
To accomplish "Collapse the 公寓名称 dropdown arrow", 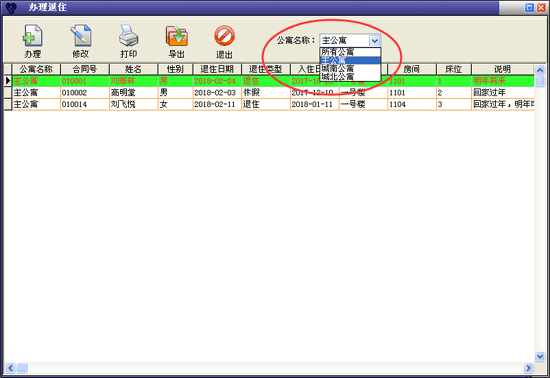I will (x=375, y=41).
